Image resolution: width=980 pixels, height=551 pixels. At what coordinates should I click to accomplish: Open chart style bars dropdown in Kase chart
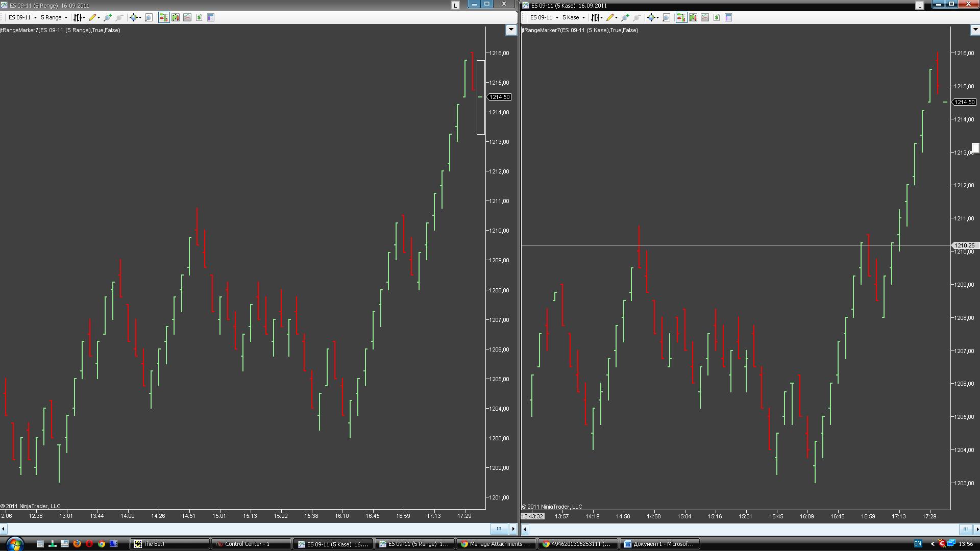coord(596,17)
